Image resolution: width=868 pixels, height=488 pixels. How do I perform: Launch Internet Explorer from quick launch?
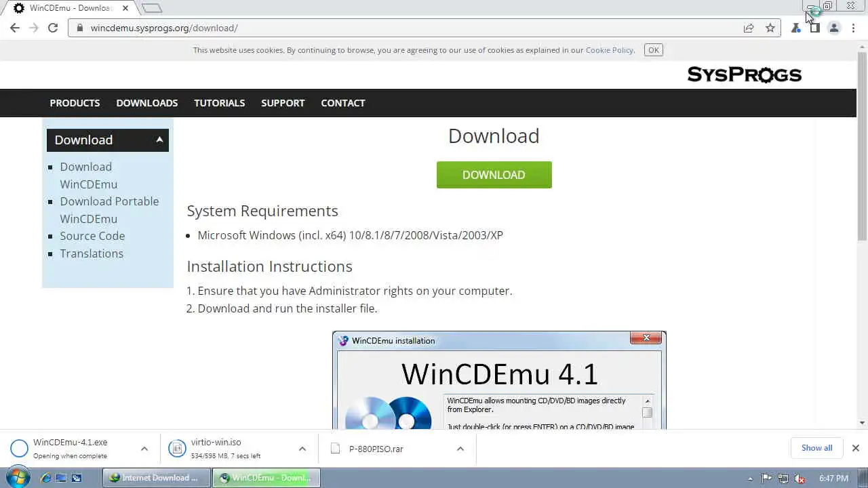pos(46,478)
